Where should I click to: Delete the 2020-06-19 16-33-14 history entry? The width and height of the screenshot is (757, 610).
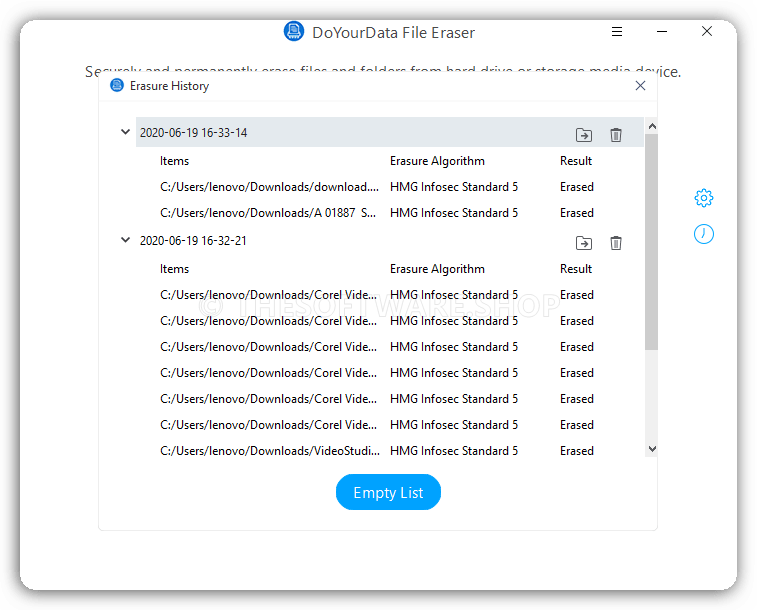pyautogui.click(x=616, y=135)
